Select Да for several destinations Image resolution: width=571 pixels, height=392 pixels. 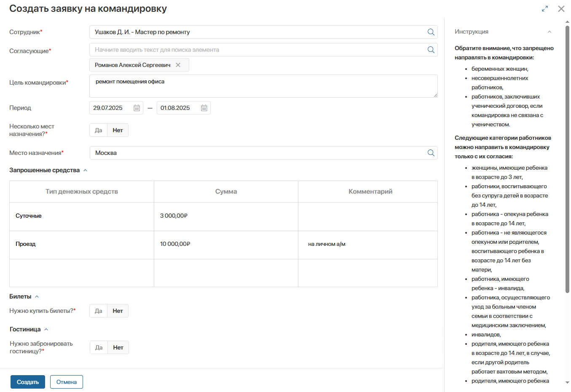[x=99, y=130]
